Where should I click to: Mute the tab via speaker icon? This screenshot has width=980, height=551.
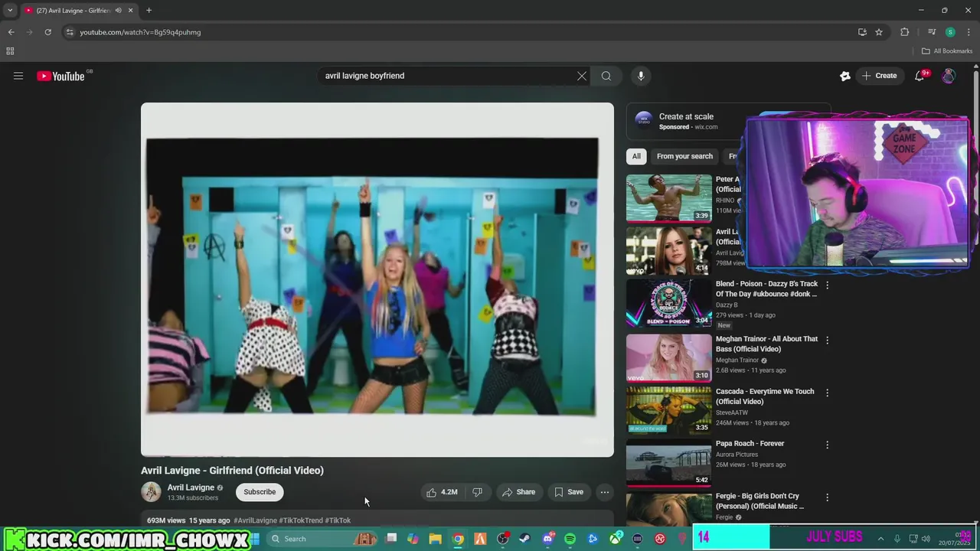point(118,11)
